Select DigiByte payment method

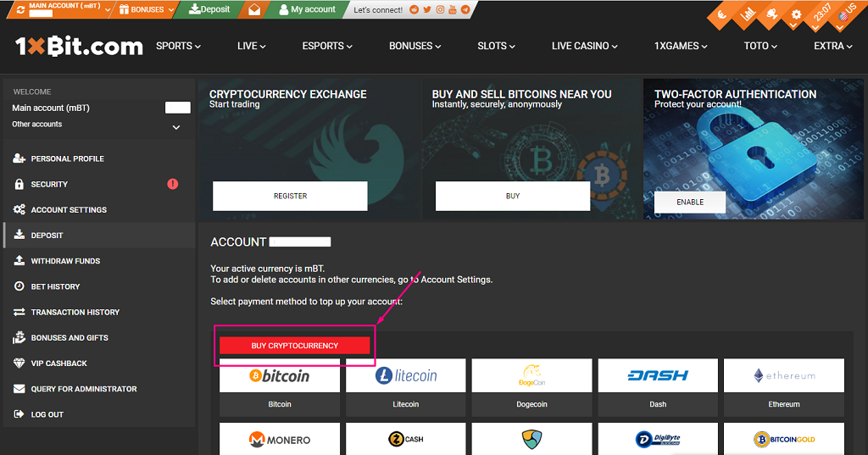(x=658, y=439)
